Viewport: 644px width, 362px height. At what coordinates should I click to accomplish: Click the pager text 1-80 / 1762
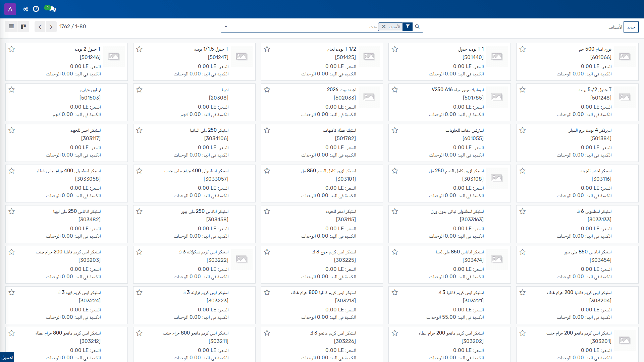[x=73, y=26]
